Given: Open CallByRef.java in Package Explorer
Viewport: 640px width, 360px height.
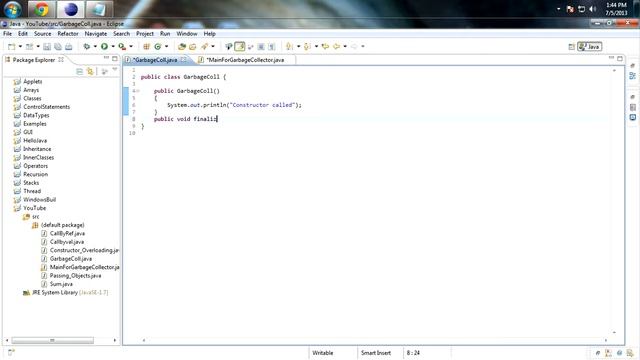Looking at the screenshot, I should click(x=67, y=233).
